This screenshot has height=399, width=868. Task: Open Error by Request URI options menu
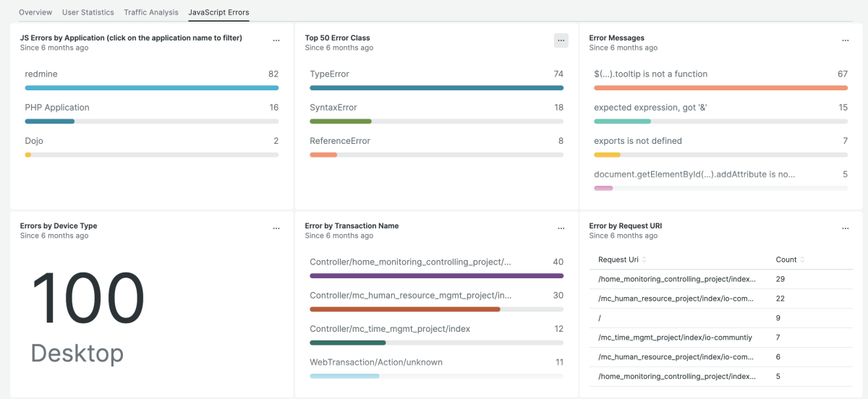tap(845, 228)
